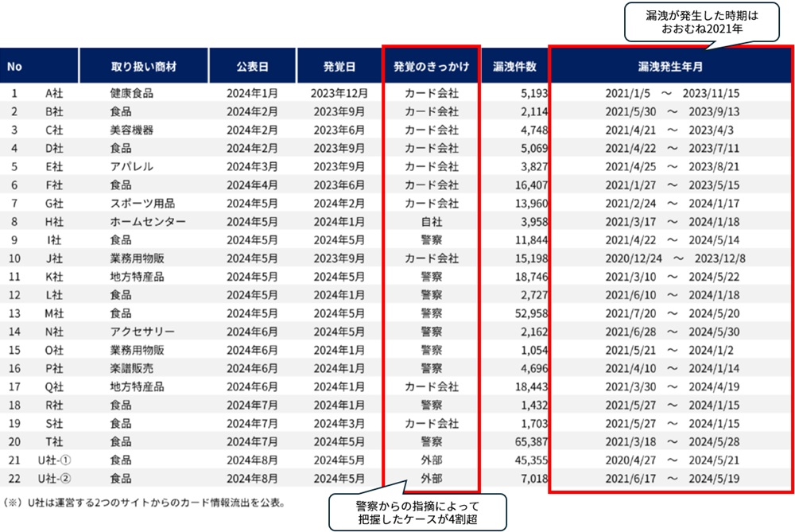795x532 pixels.
Task: Click the row number '22'
Action: tap(14, 478)
